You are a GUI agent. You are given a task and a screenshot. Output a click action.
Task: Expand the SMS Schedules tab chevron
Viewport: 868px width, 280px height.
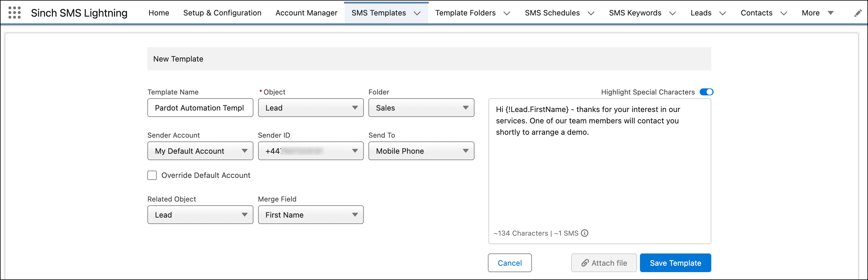coord(591,13)
